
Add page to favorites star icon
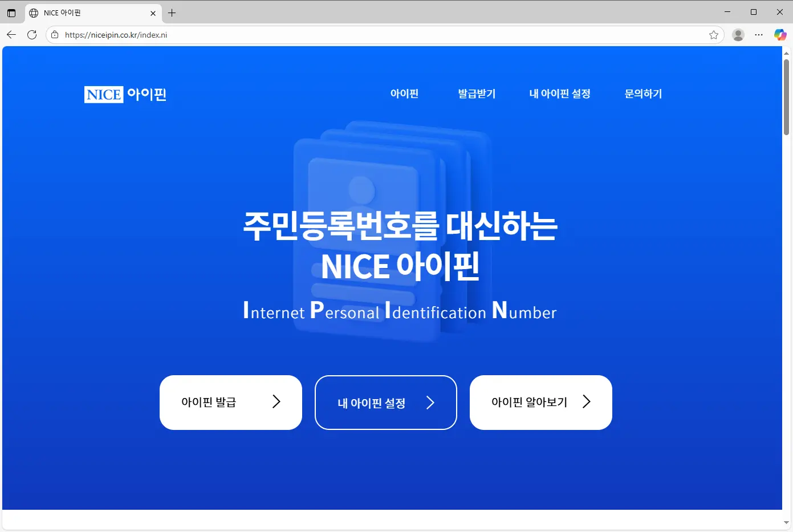pyautogui.click(x=714, y=35)
